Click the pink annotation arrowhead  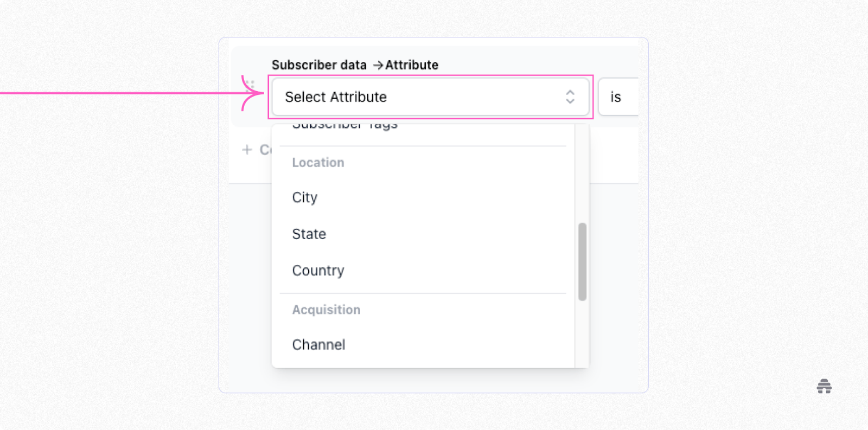tap(254, 93)
